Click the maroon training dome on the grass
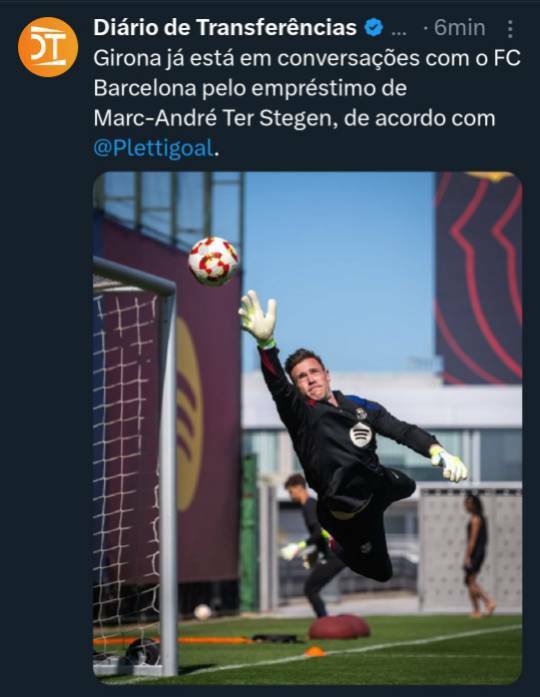The height and width of the screenshot is (697, 540). click(x=340, y=626)
